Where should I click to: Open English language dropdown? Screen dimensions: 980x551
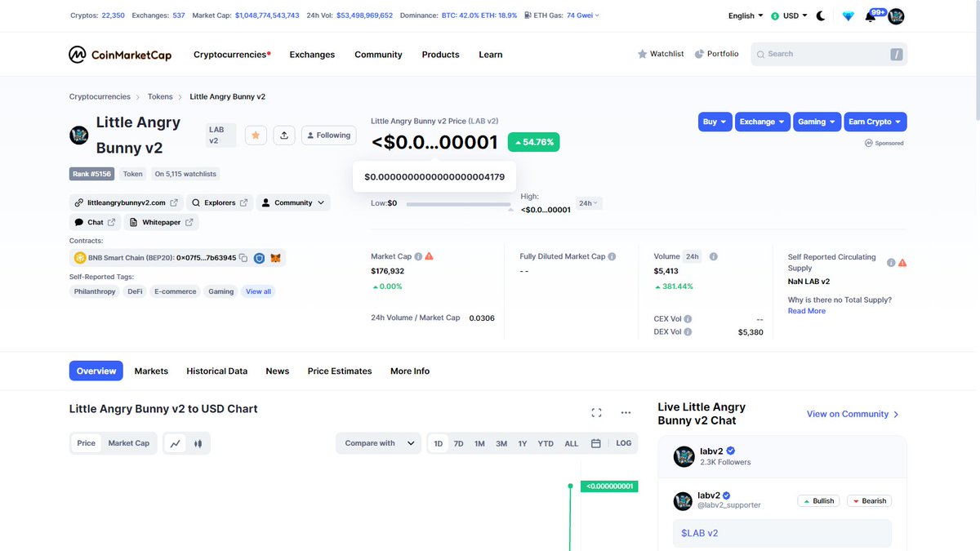(x=746, y=16)
